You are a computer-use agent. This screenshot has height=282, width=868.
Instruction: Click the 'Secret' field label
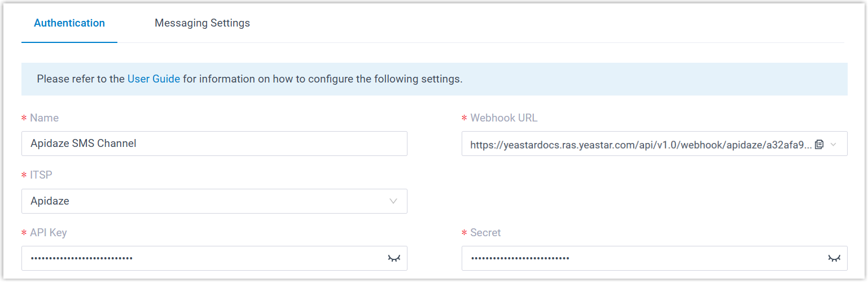pos(485,232)
